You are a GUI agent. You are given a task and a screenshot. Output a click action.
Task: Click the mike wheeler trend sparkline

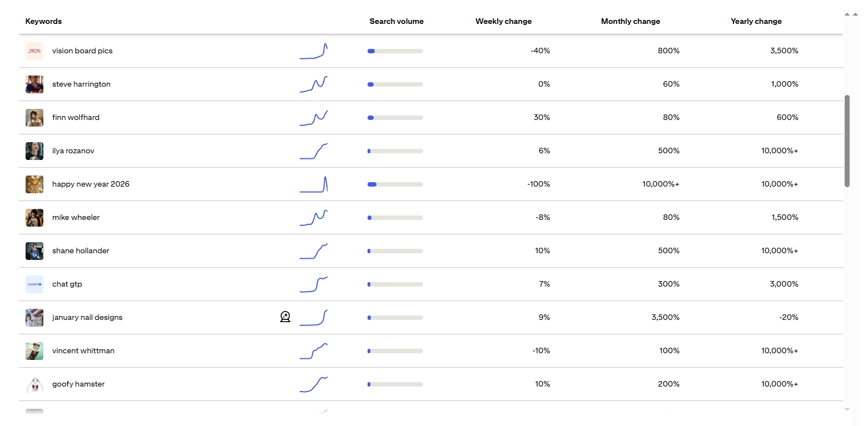coord(314,218)
